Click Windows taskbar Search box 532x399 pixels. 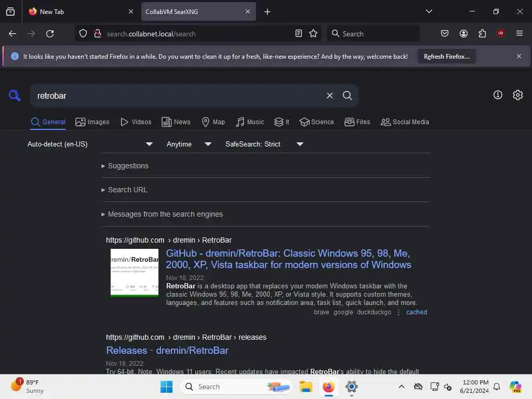[x=236, y=387]
